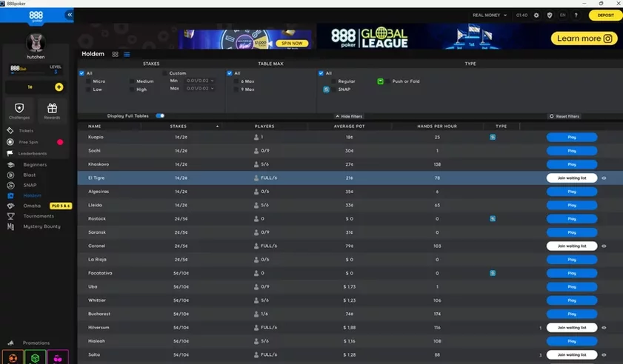Open the green dice game icon

click(36, 357)
